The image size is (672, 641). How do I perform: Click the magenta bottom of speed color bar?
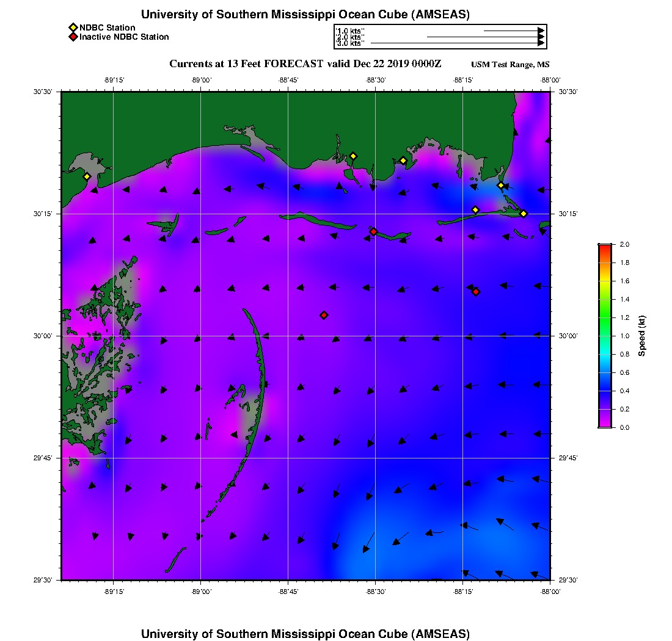[605, 424]
